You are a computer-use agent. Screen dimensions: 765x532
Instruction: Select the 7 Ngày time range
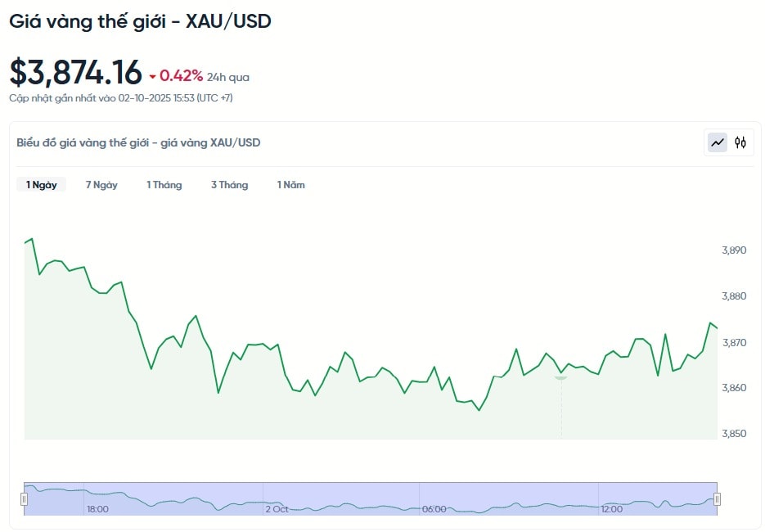pos(101,185)
